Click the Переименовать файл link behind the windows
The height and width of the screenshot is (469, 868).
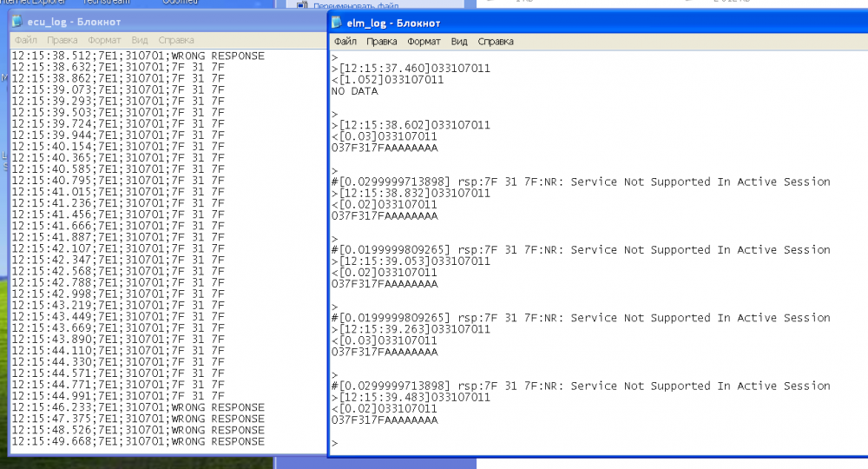pyautogui.click(x=356, y=5)
